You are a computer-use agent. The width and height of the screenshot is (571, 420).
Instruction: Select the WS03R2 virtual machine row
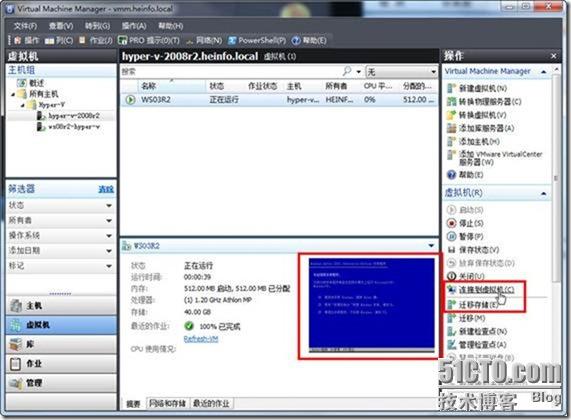click(279, 99)
